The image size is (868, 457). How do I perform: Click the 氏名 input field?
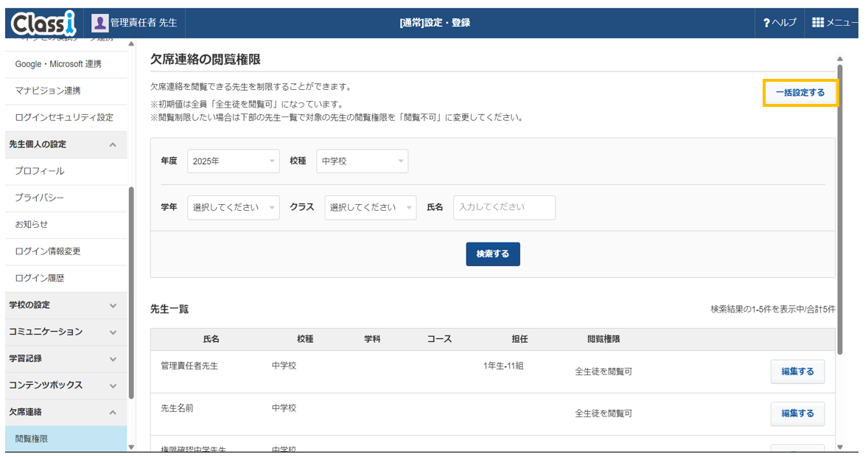(504, 207)
